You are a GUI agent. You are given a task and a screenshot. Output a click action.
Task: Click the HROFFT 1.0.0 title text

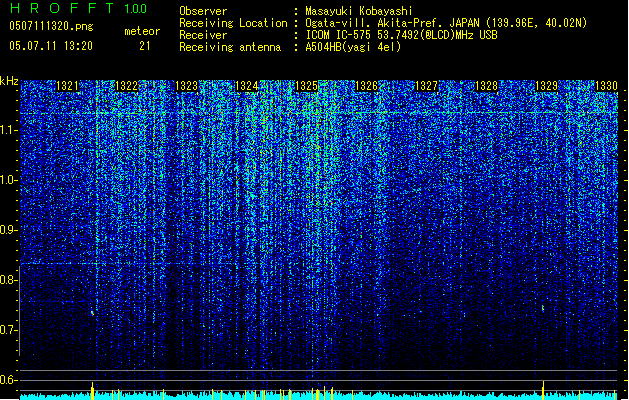[78, 8]
